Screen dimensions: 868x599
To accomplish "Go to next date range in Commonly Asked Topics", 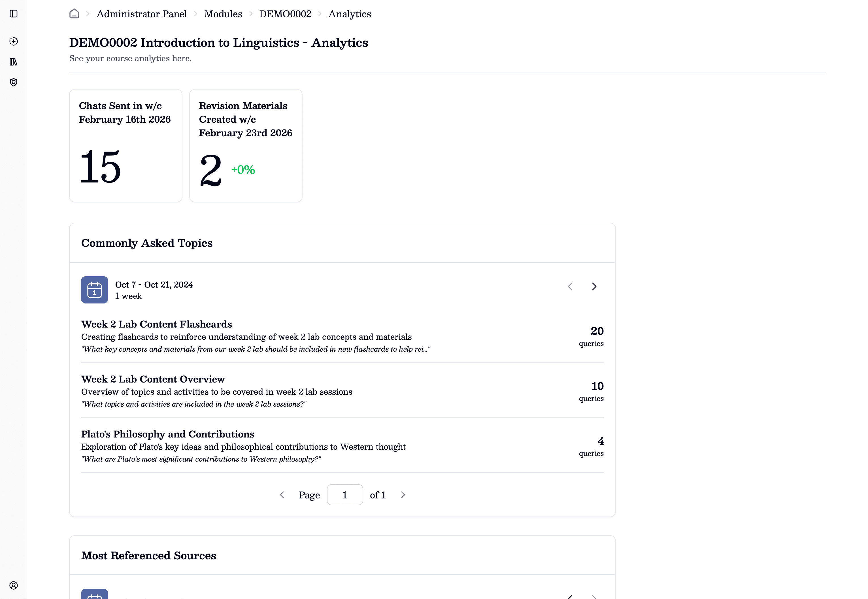I will (594, 287).
